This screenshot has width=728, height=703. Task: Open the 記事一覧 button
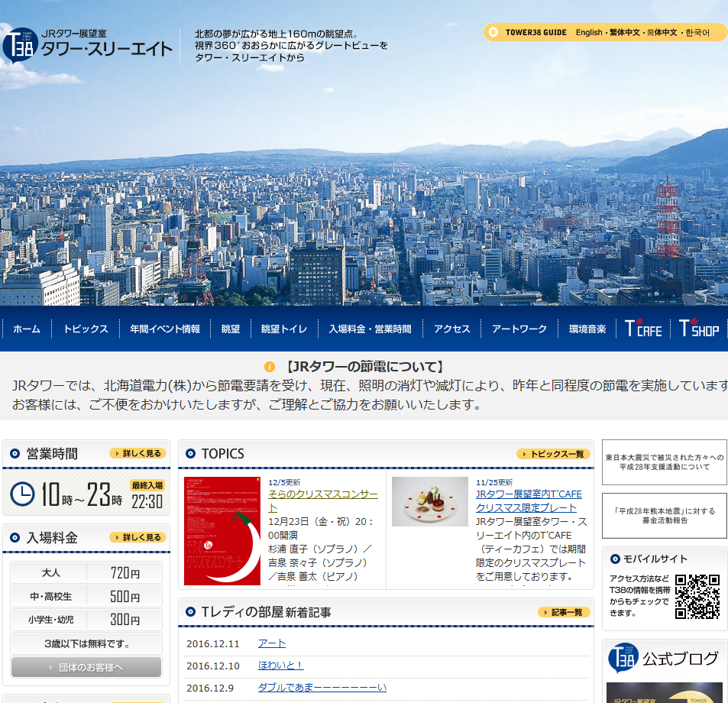click(564, 612)
